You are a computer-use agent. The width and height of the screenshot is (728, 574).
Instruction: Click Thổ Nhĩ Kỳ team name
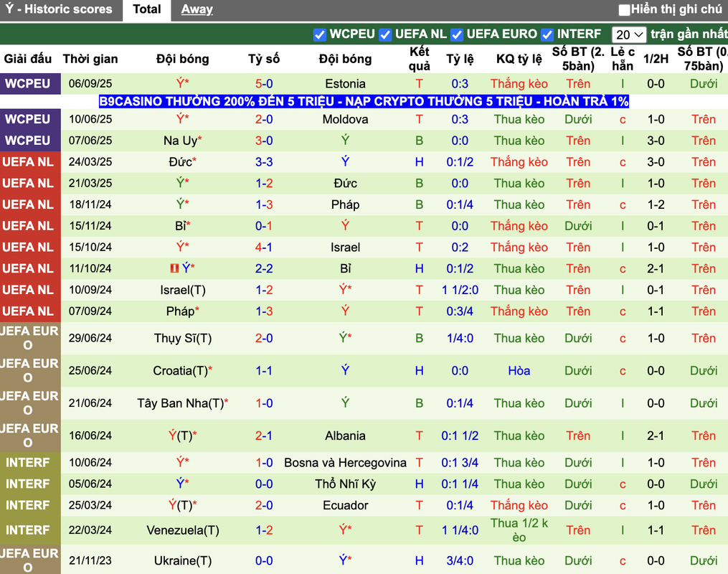click(345, 484)
